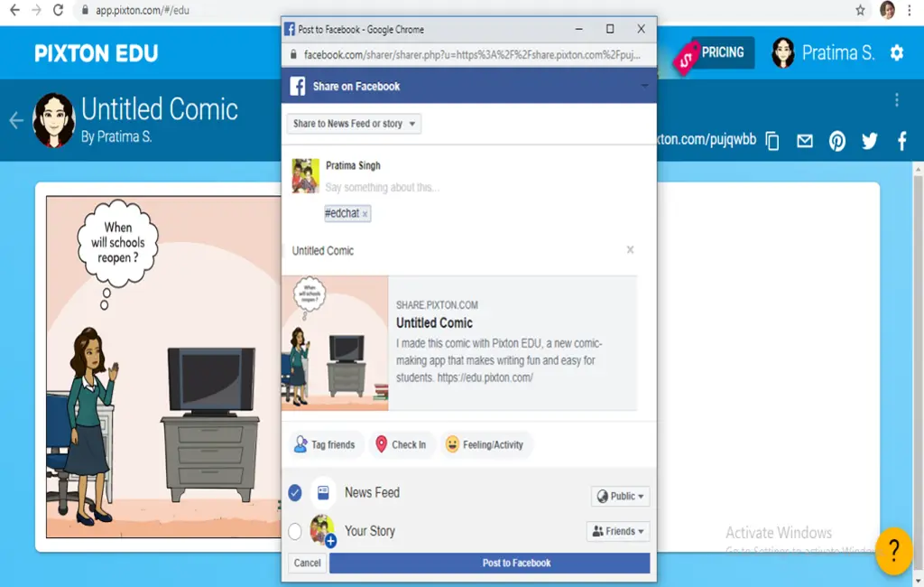Click the Your Story profile picture
This screenshot has height=587, width=924.
pyautogui.click(x=322, y=529)
